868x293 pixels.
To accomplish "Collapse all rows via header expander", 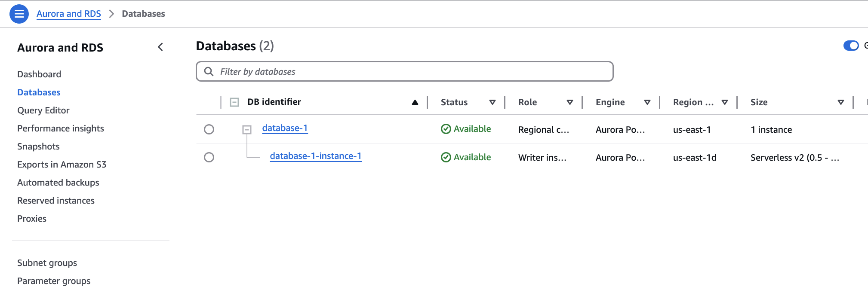I will (234, 102).
